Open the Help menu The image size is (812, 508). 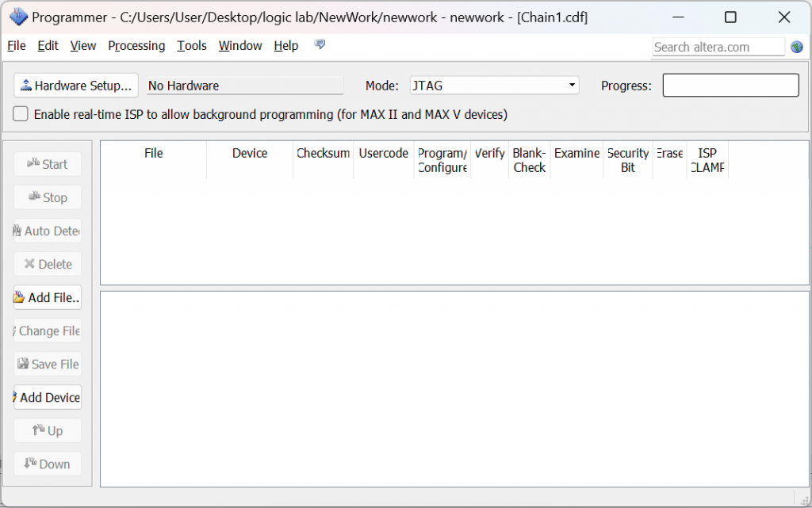pyautogui.click(x=285, y=45)
